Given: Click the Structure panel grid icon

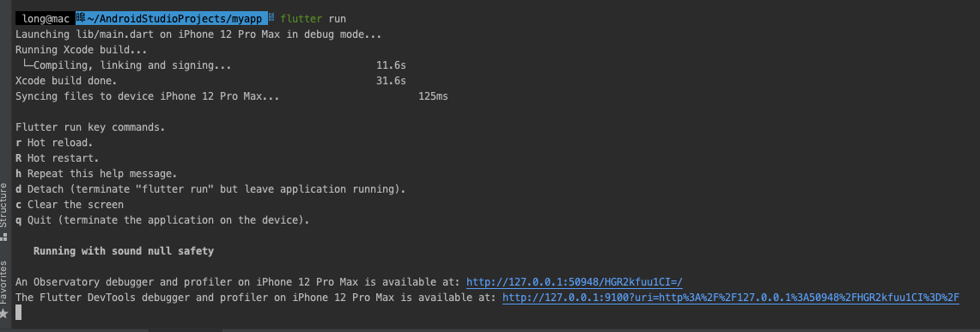Looking at the screenshot, I should 3,237.
